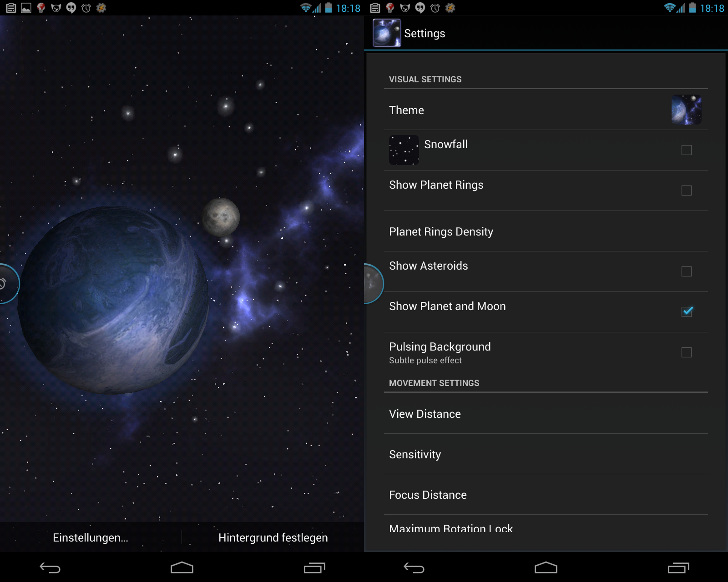
Task: Tap picture notification icon on left status bar
Action: [26, 8]
